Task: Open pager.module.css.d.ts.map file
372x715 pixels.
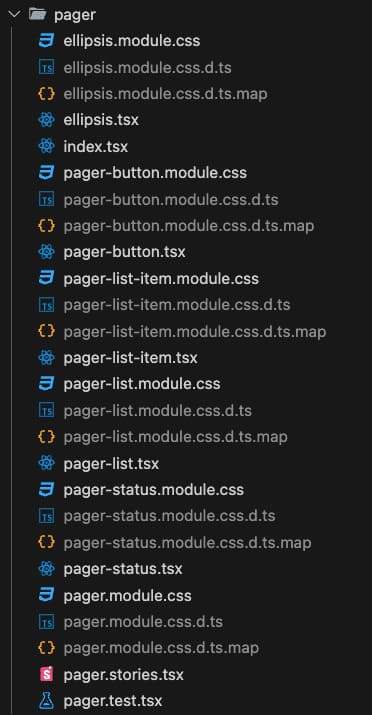Action: point(161,648)
